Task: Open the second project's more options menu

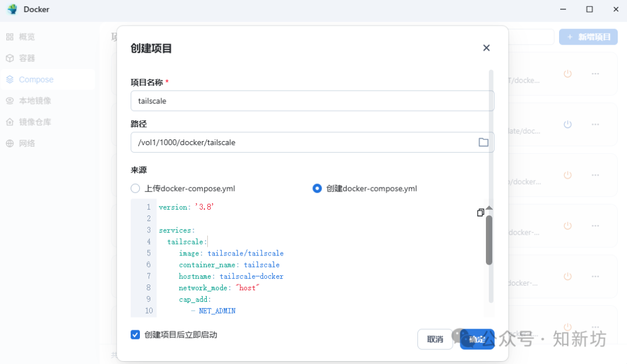Action: click(x=595, y=124)
